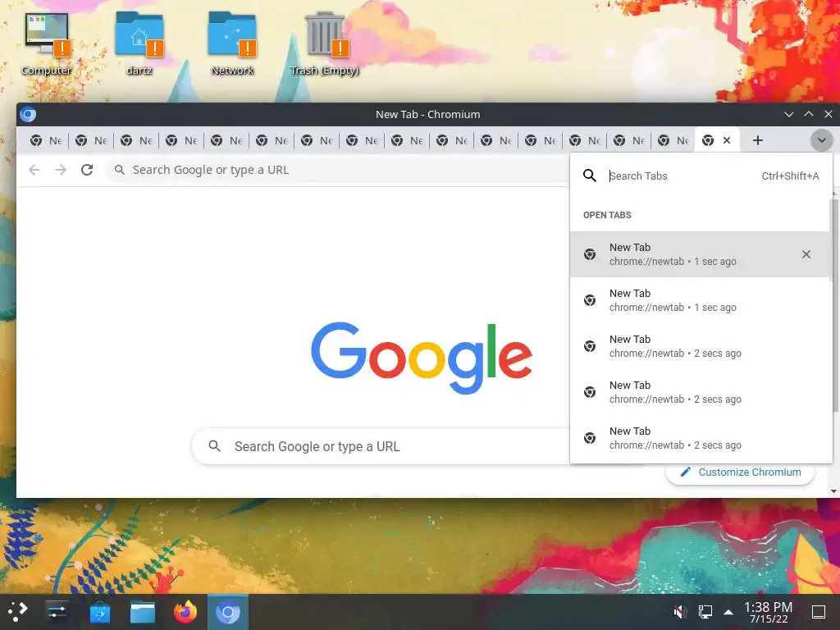
Task: Reload the current page
Action: [87, 170]
